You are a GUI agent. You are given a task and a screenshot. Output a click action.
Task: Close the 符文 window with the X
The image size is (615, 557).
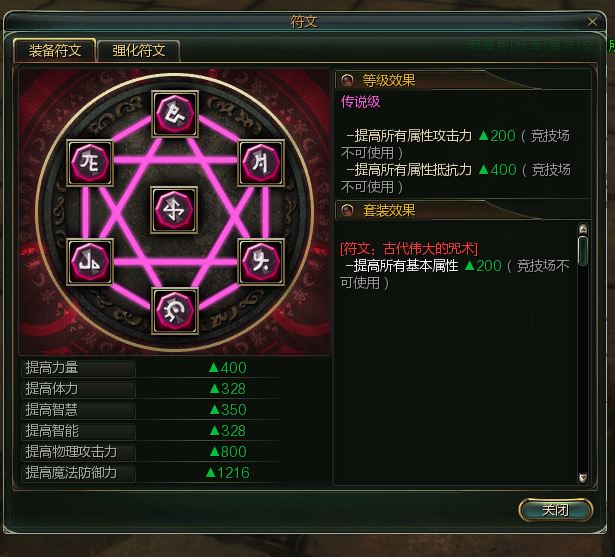tap(592, 22)
